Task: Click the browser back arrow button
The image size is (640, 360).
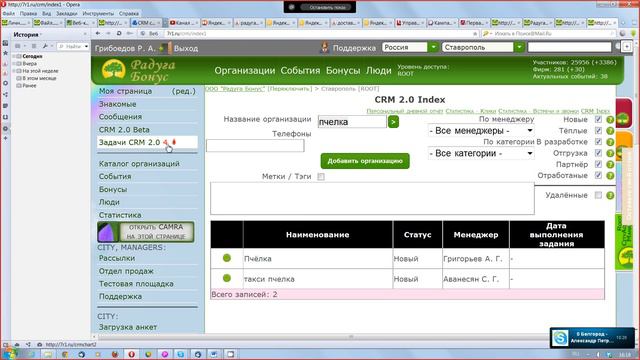Action: click(x=98, y=33)
